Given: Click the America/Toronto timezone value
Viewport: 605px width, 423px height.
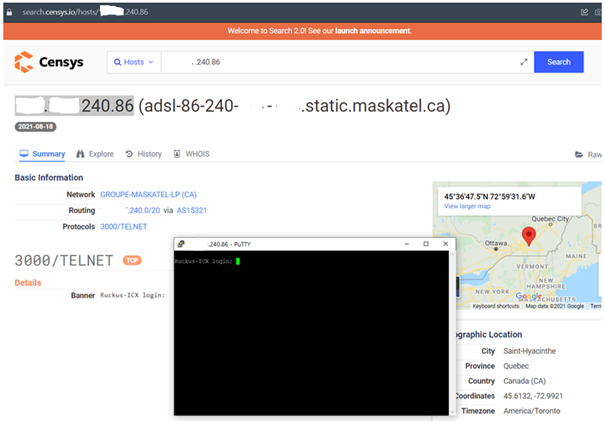Looking at the screenshot, I should pyautogui.click(x=532, y=411).
